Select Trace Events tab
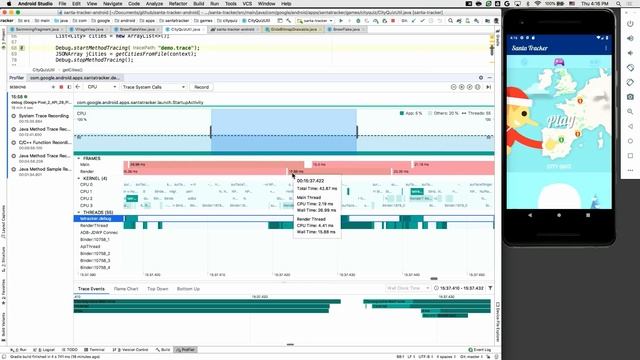Image resolution: width=640 pixels, height=360 pixels. [91, 289]
